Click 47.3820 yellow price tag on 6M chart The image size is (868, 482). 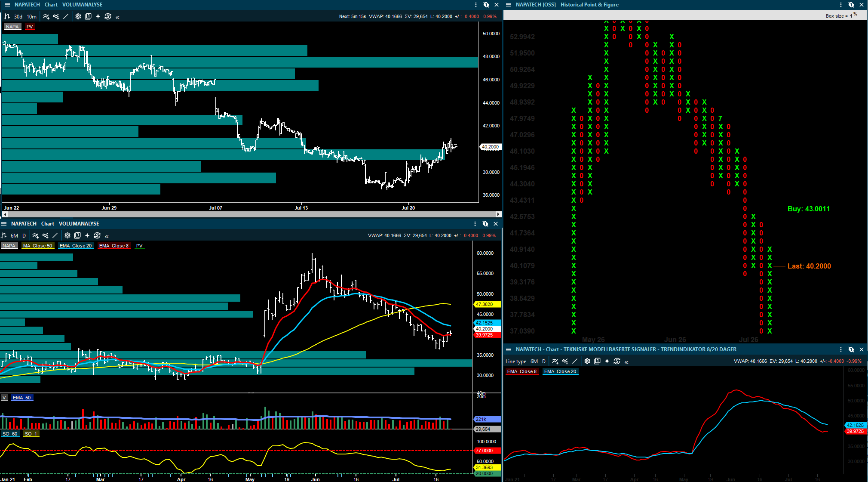[x=487, y=304]
